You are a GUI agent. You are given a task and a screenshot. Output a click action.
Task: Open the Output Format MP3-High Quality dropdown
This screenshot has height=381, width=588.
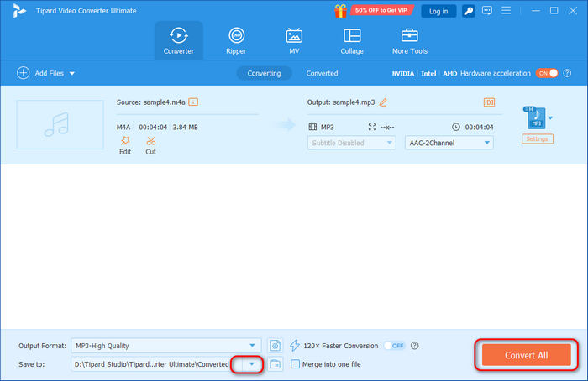pos(165,346)
